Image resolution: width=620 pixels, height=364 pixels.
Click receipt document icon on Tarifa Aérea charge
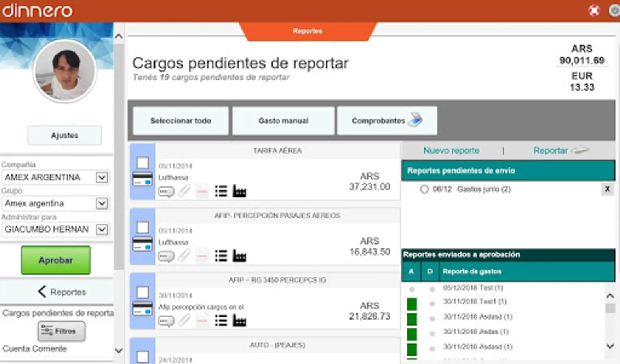(202, 190)
